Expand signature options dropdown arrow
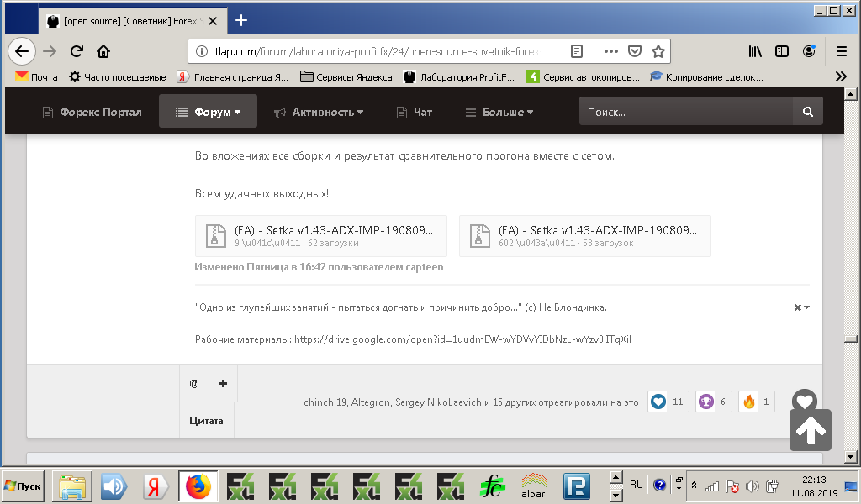Viewport: 861px width, 504px height. [801, 307]
